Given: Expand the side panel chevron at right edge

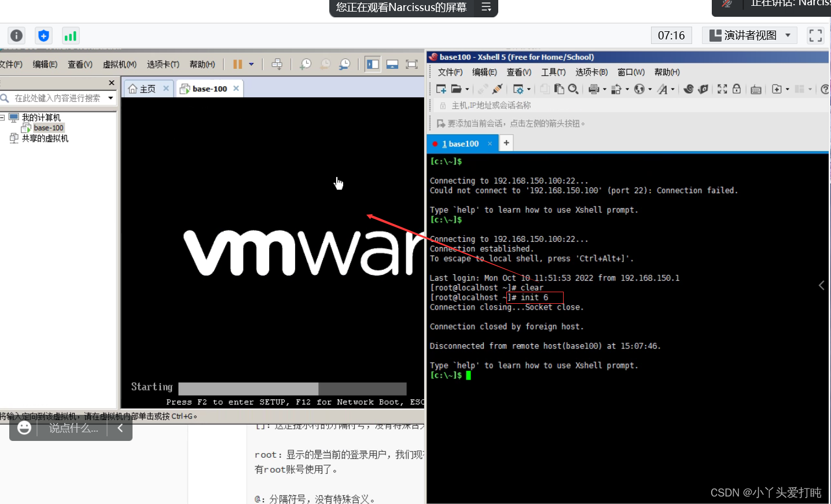Looking at the screenshot, I should [822, 285].
